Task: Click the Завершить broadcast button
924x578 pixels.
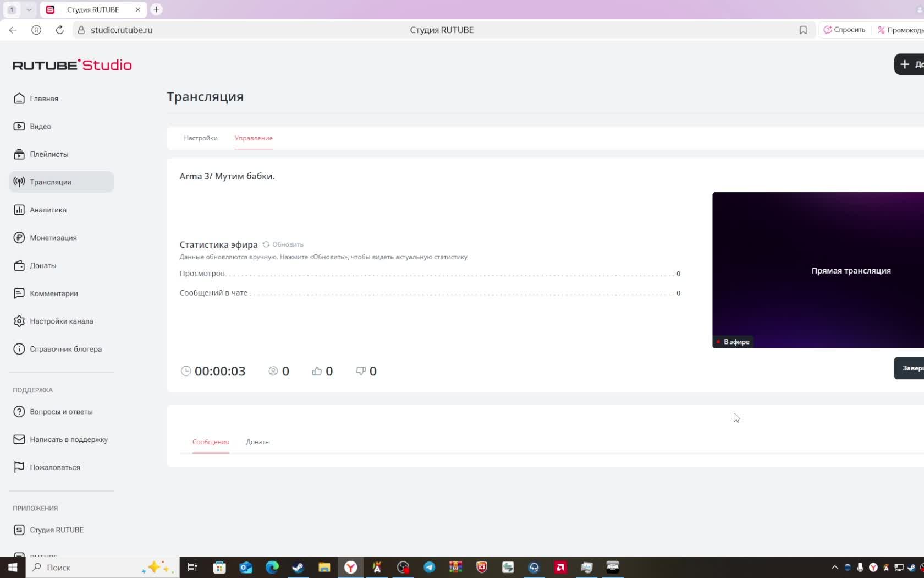Action: (x=909, y=368)
